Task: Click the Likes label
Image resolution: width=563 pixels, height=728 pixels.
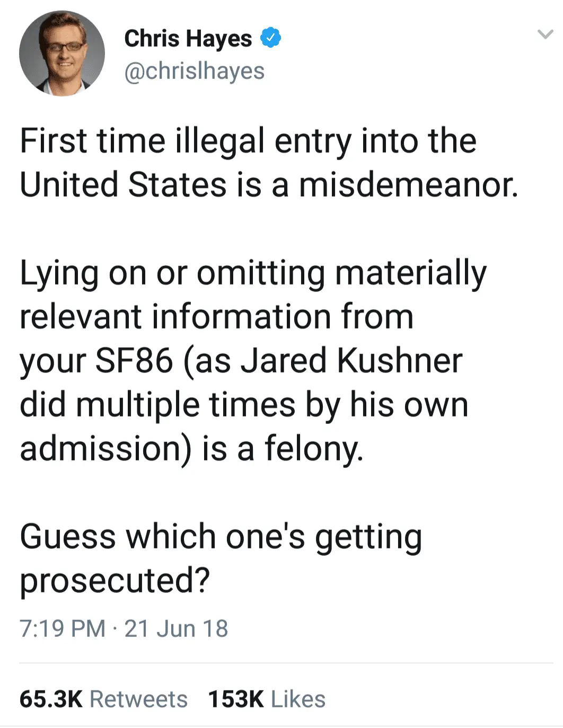Action: [x=298, y=699]
